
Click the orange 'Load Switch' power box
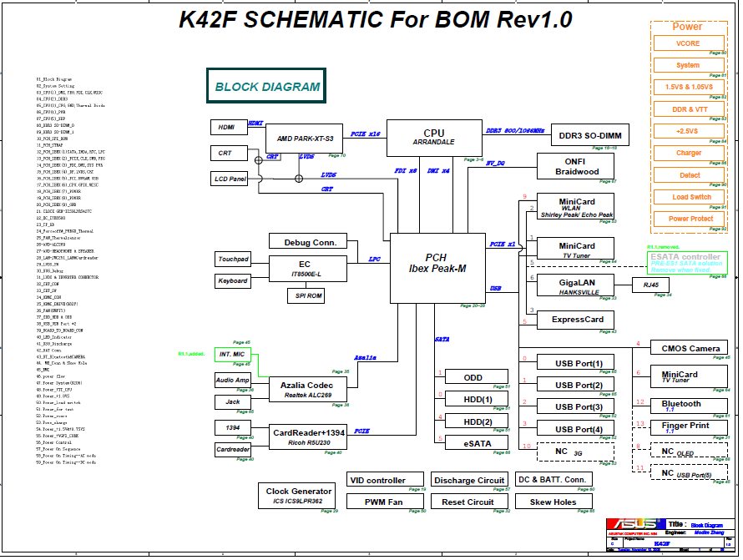(689, 197)
